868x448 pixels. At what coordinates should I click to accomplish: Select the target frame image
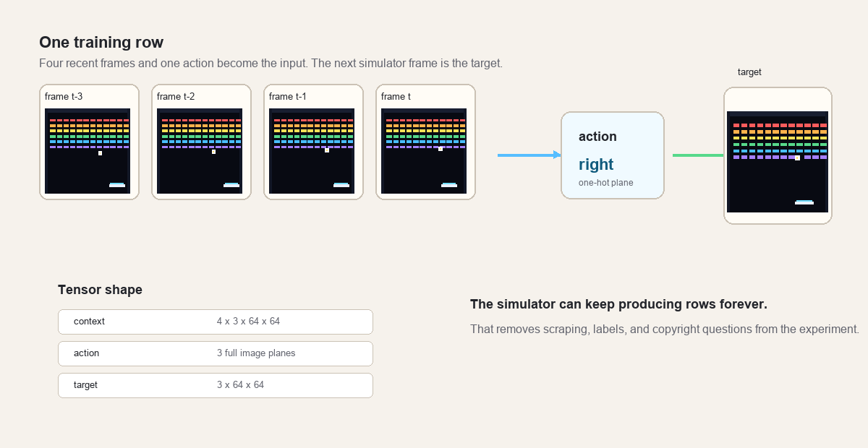point(778,162)
